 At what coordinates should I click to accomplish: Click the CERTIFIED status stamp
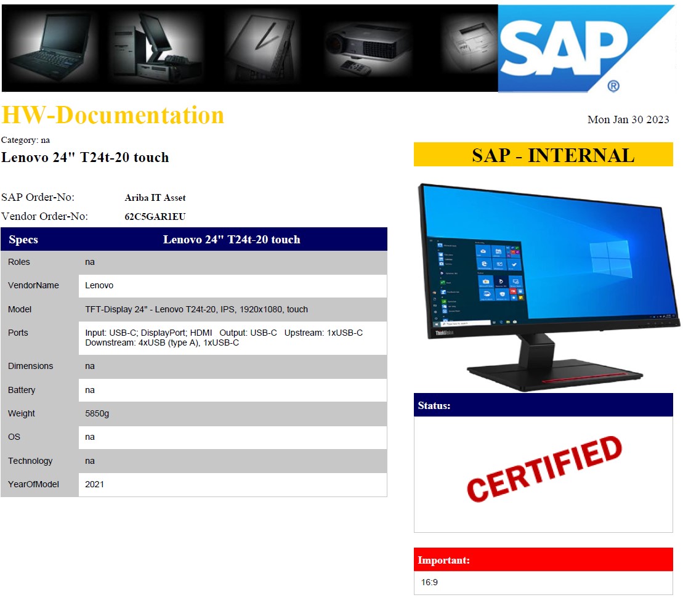(x=544, y=468)
